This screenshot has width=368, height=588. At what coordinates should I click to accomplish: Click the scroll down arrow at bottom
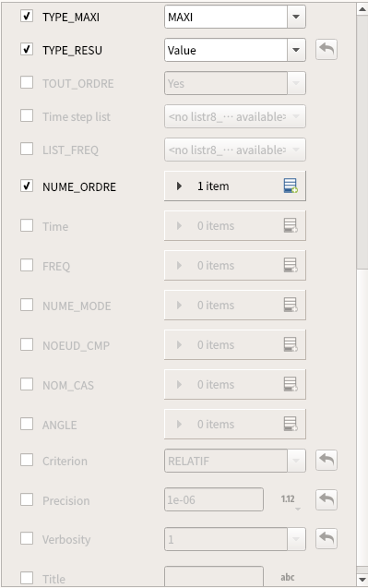[362, 580]
